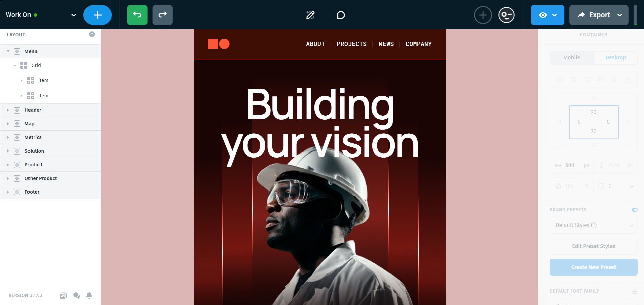This screenshot has width=644, height=305.
Task: Open the user account avatar icon
Action: pyautogui.click(x=506, y=15)
